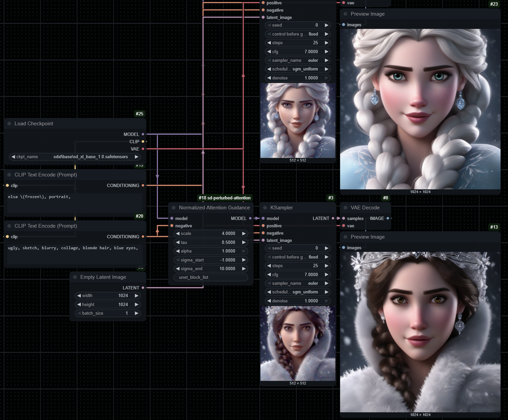The height and width of the screenshot is (420, 508).
Task: Click LATENT output port on Empty Latent Image
Action: [143, 288]
